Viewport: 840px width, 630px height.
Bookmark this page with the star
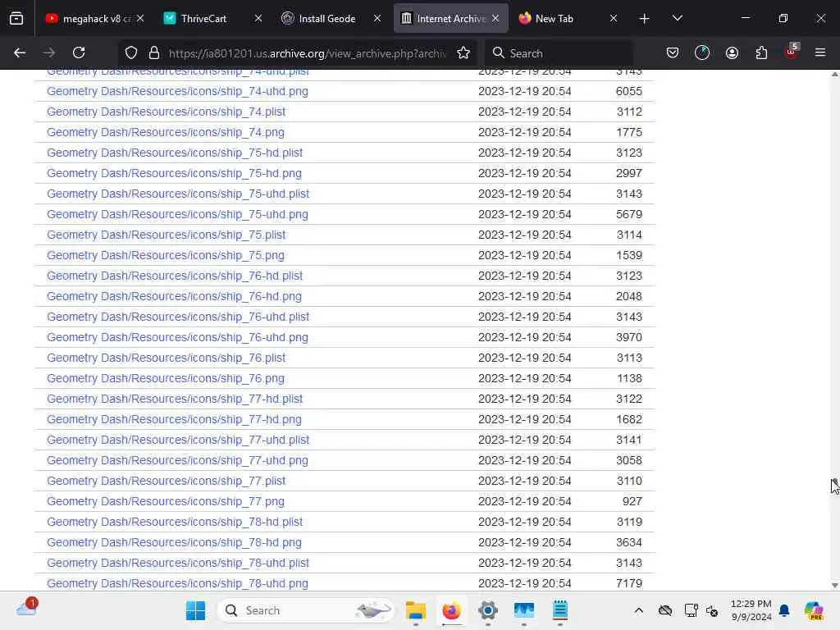click(x=463, y=53)
